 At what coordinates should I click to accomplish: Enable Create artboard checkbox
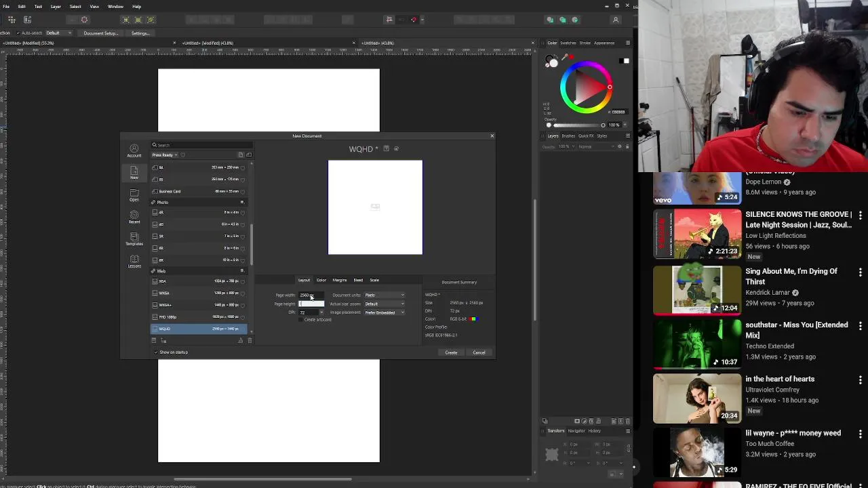301,319
